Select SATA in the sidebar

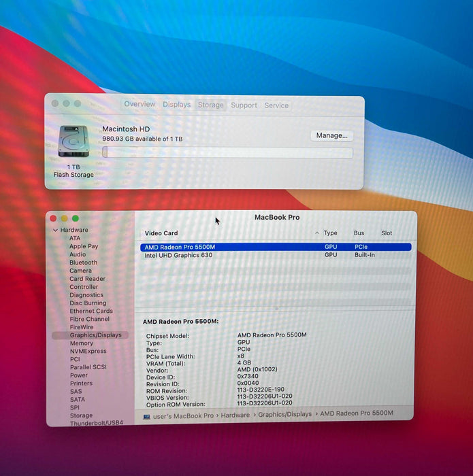[78, 400]
